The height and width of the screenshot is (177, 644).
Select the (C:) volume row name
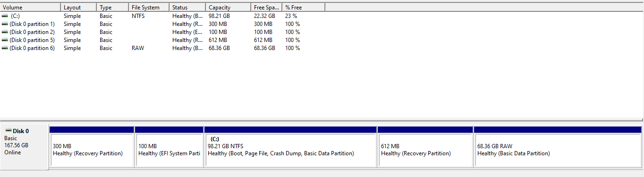(15, 16)
